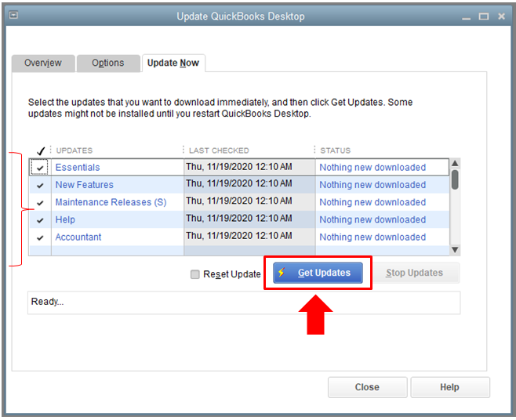Screen dimensions: 516x420
Task: Click the STATUS column header
Action: (x=336, y=150)
